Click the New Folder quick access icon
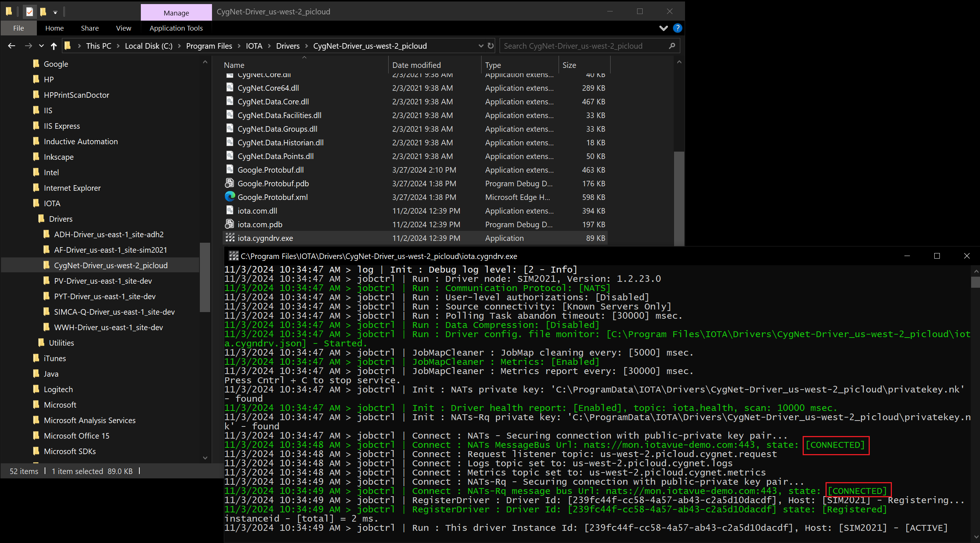This screenshot has width=980, height=543. point(43,12)
